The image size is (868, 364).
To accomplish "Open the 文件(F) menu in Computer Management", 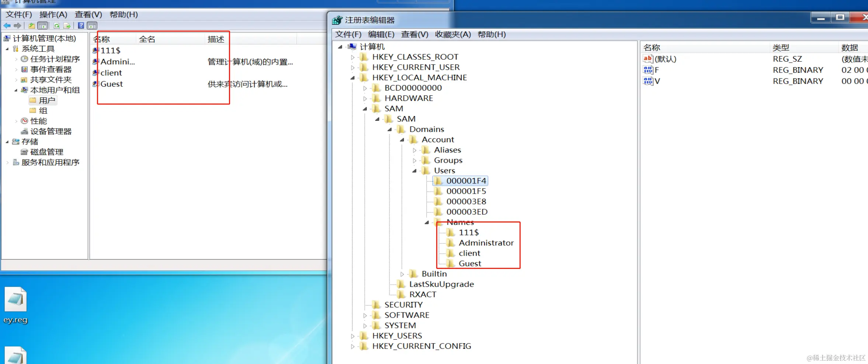I will [x=19, y=14].
